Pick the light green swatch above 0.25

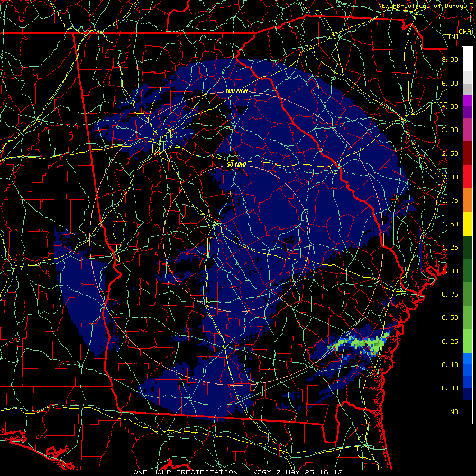(x=467, y=341)
